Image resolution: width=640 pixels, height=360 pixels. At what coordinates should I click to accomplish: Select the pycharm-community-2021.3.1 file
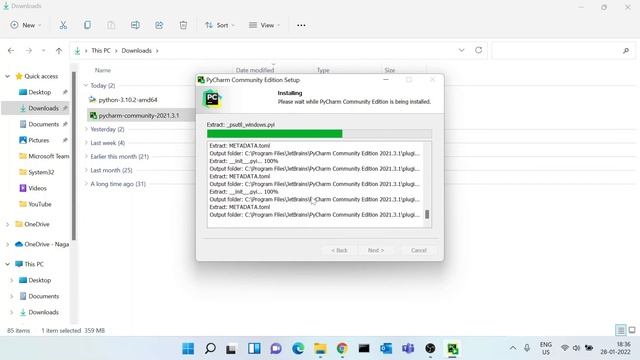[139, 116]
